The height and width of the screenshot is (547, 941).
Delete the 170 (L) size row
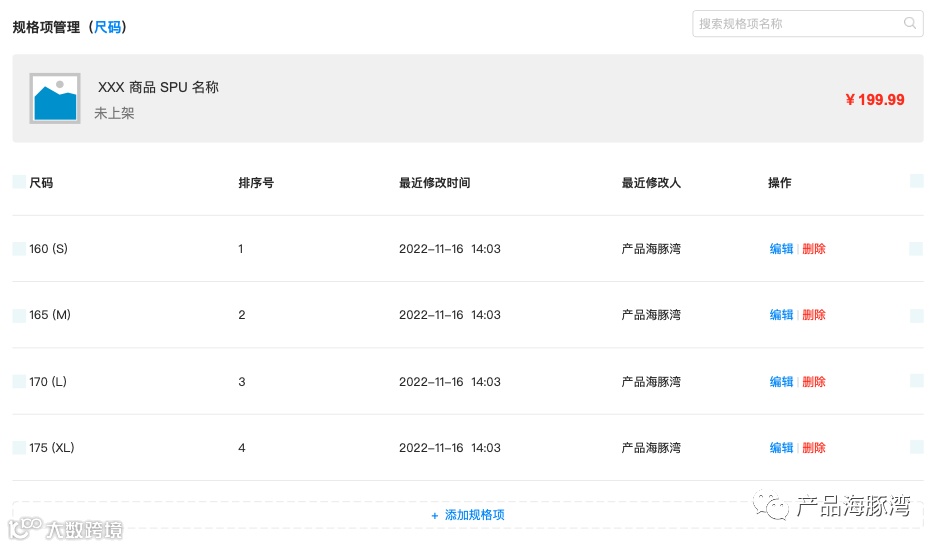point(814,381)
